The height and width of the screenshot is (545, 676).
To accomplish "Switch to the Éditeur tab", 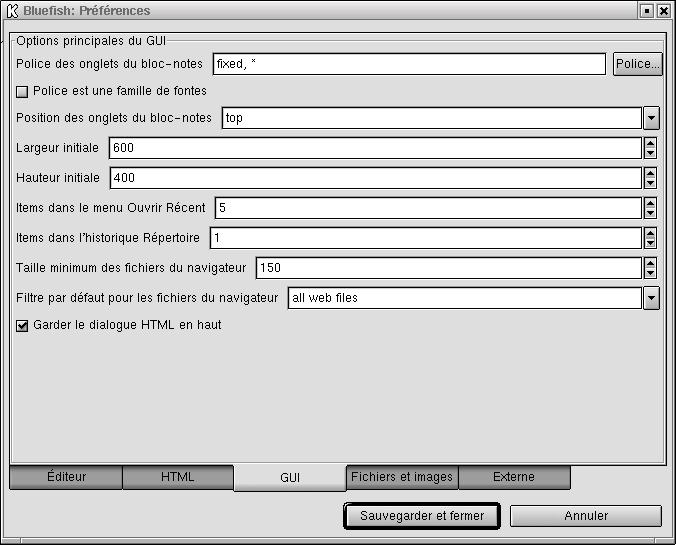I will pos(66,477).
